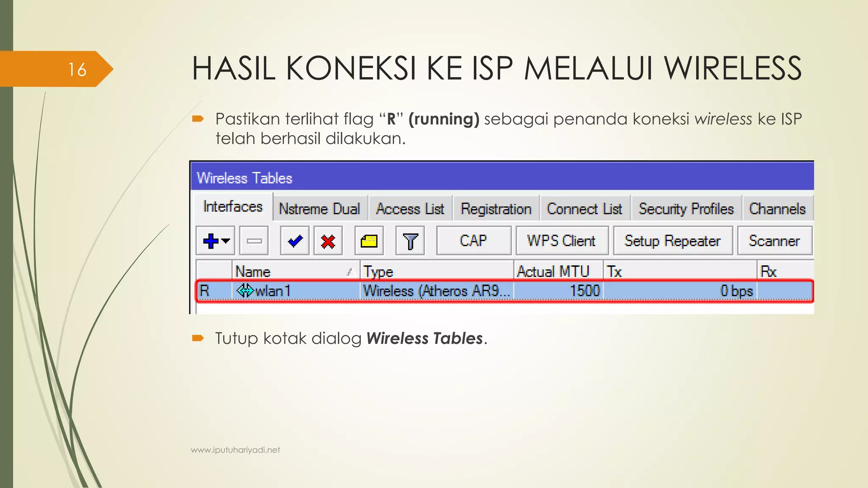Click the Tx column header
The image size is (868, 488).
[x=680, y=271]
